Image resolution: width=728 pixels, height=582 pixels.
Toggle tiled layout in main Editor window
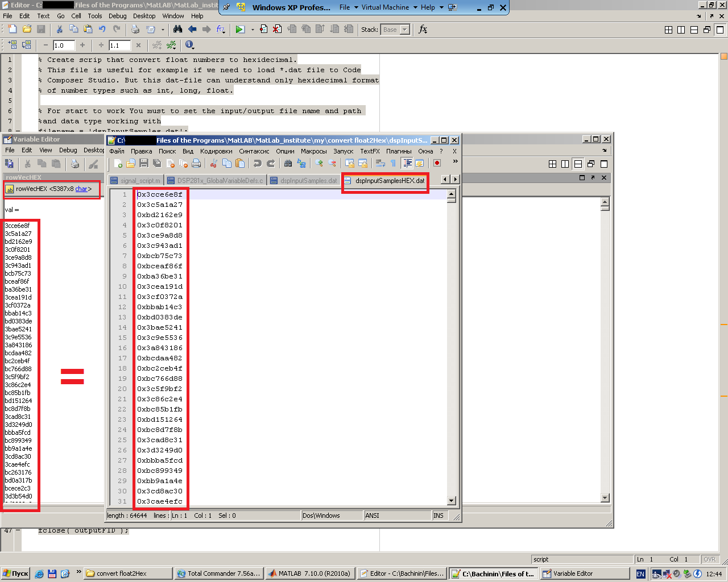coord(668,30)
